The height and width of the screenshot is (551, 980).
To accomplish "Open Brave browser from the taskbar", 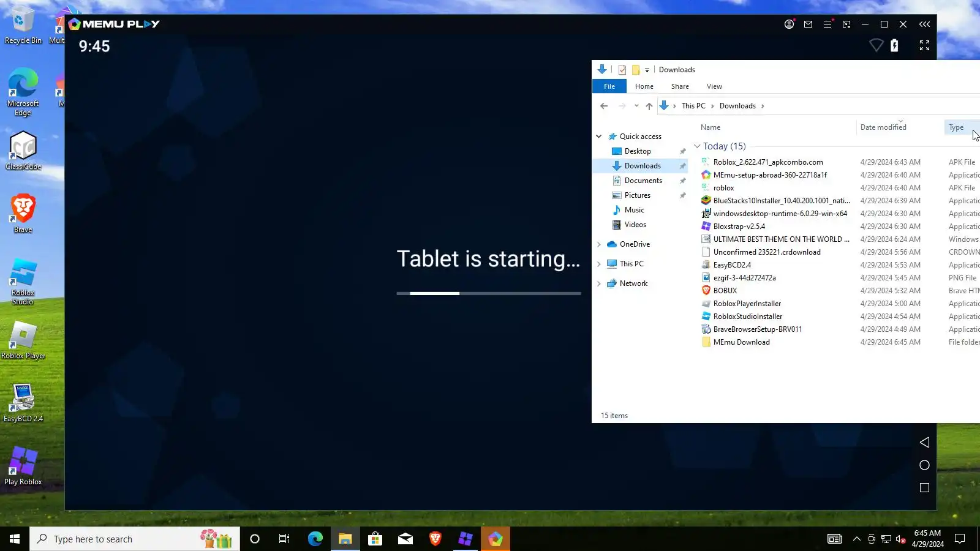I will (x=435, y=539).
